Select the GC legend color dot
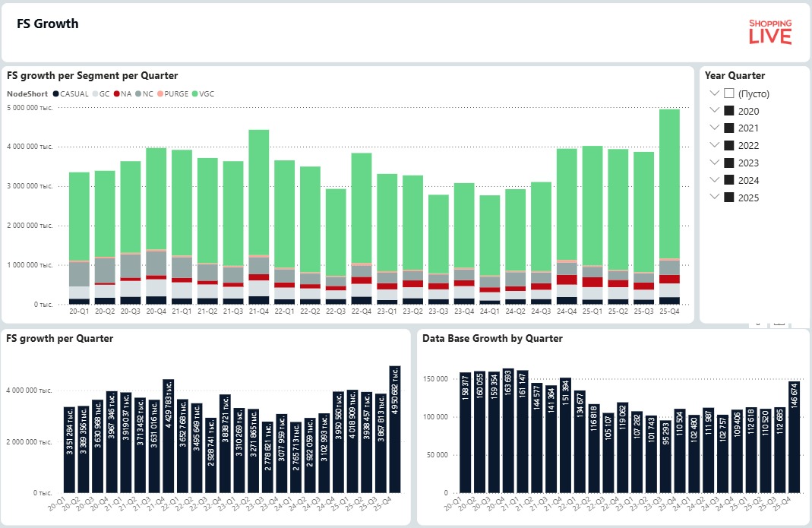The width and height of the screenshot is (812, 528). point(95,93)
